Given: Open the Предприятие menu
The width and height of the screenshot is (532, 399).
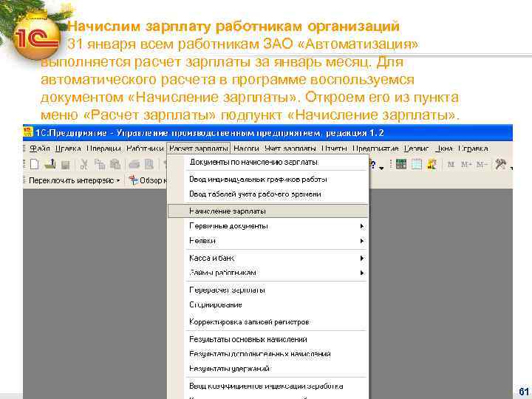Looking at the screenshot, I should tap(375, 149).
